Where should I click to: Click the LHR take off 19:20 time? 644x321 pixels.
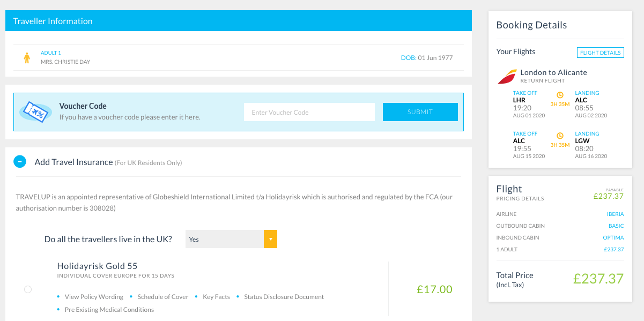coord(522,108)
